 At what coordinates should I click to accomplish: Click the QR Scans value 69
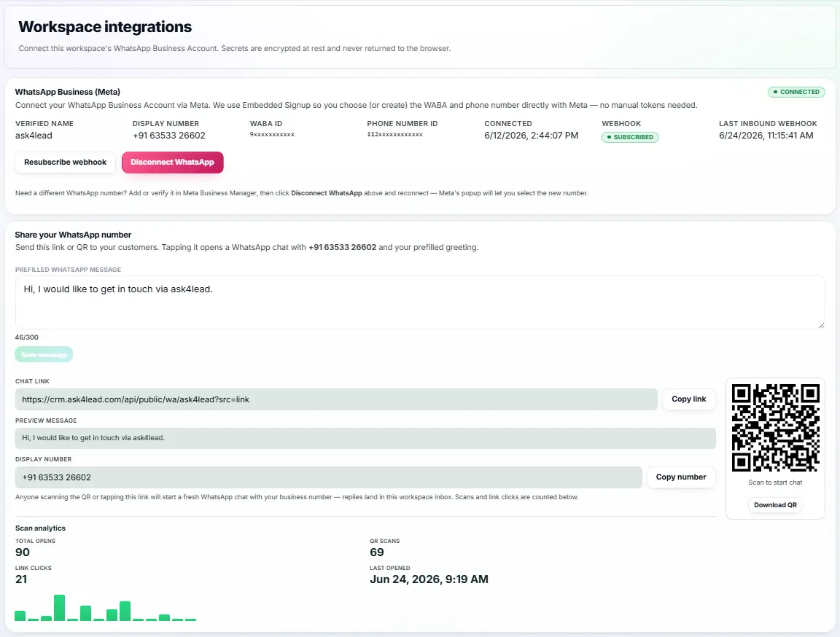[376, 552]
